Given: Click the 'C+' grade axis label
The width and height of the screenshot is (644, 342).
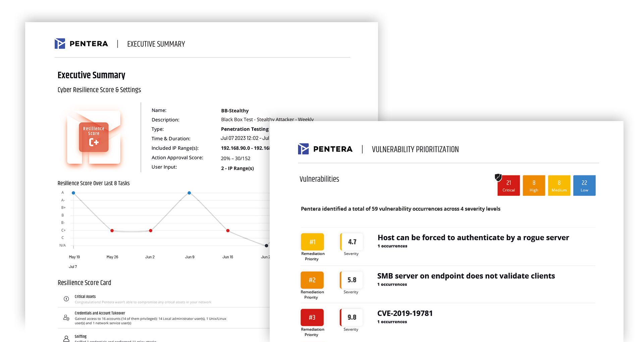Looking at the screenshot, I should tap(63, 230).
